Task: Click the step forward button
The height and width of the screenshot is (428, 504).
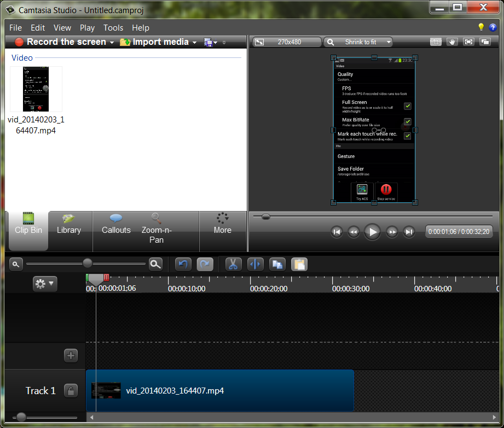Action: pyautogui.click(x=392, y=232)
